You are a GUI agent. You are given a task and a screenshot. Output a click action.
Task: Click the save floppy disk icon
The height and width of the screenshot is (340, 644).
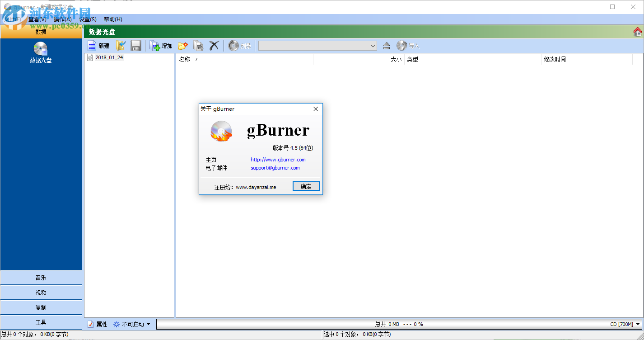136,46
